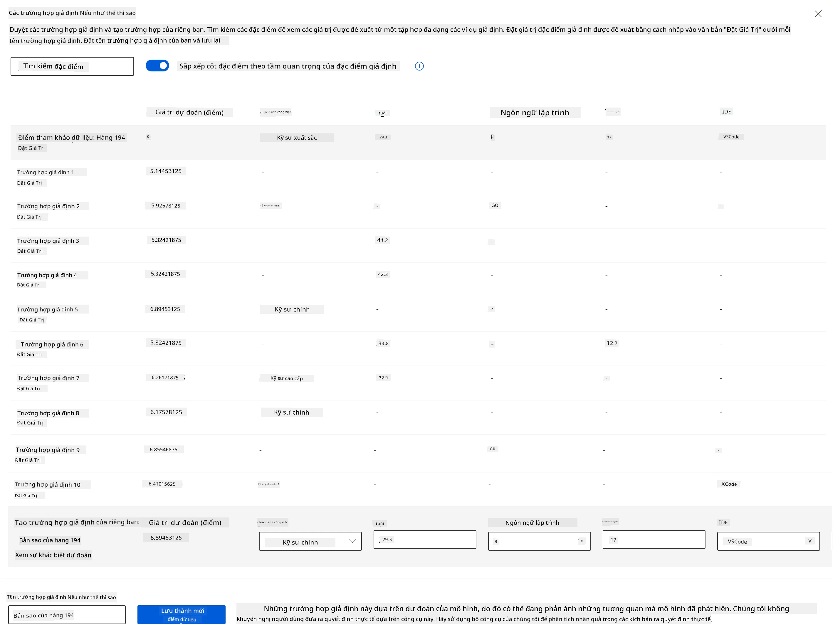Click Đặt Giá Trị under Trường hợp giả định 9

click(x=28, y=460)
